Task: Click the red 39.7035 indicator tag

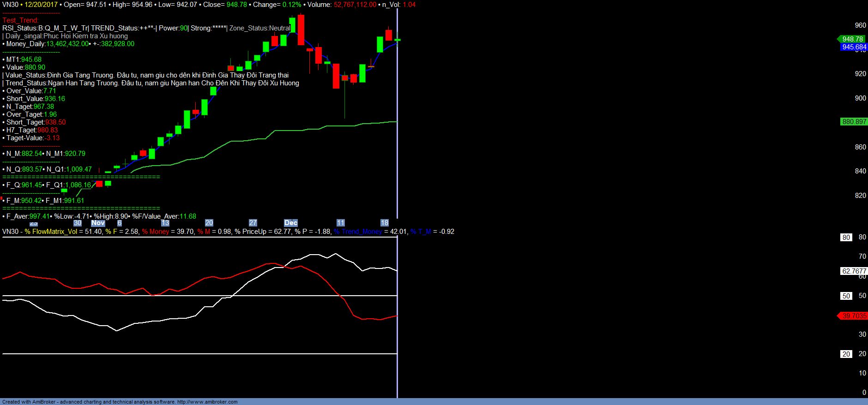Action: pos(854,316)
